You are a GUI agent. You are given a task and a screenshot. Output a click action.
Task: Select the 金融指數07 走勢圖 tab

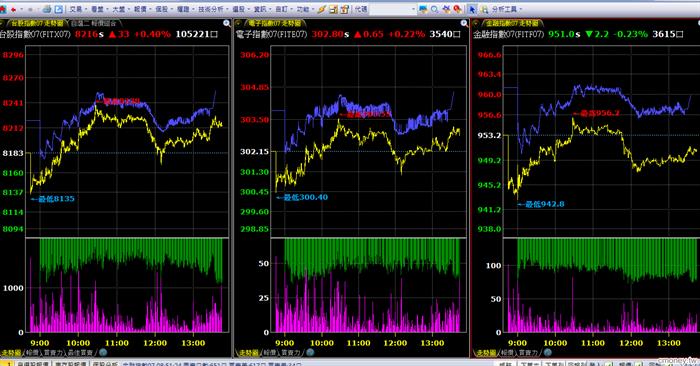pos(512,23)
